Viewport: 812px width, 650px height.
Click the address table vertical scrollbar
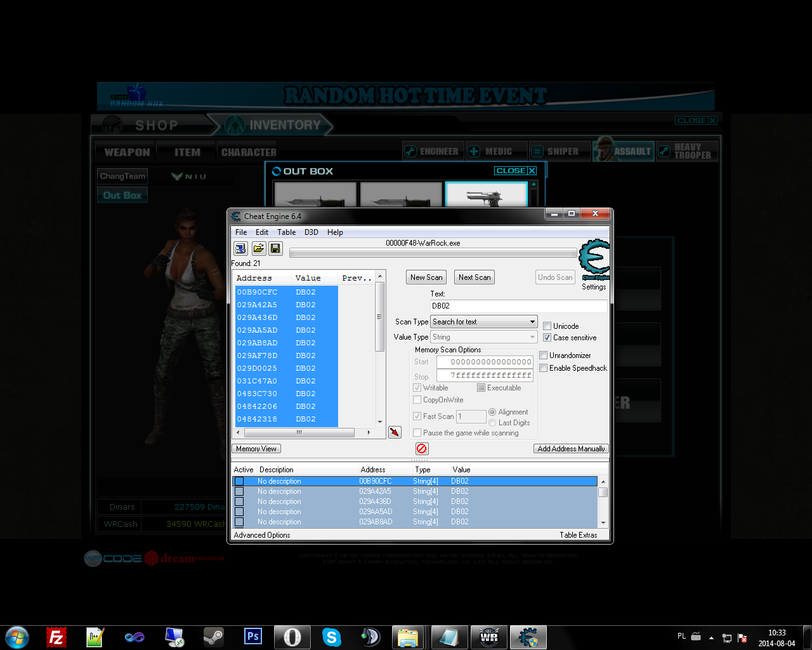click(x=603, y=501)
